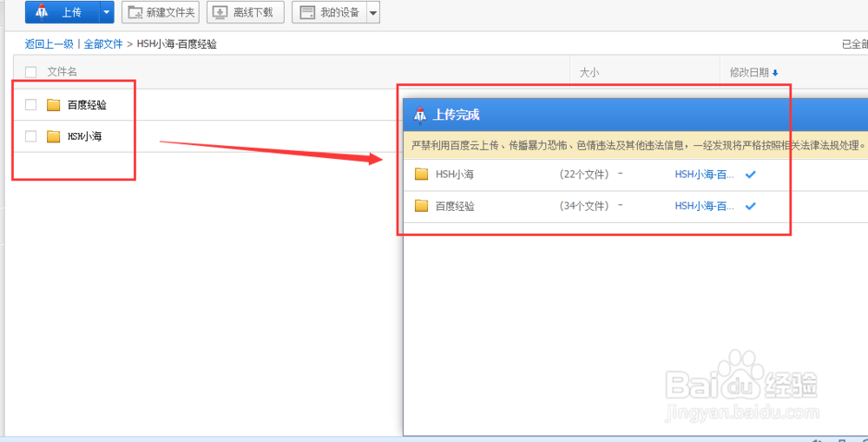868x442 pixels.
Task: Sort by 修改日期 column header
Action: [750, 72]
